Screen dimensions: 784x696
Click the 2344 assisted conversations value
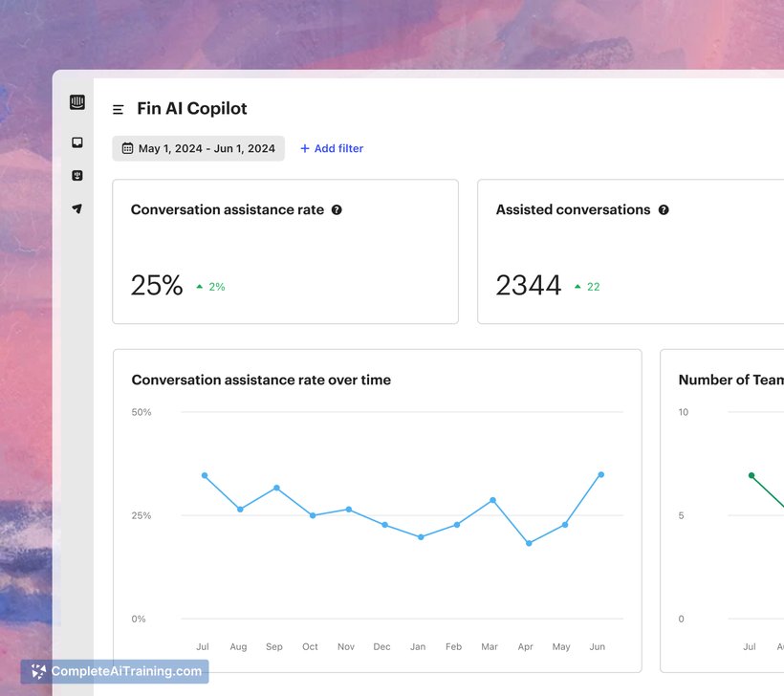coord(529,286)
